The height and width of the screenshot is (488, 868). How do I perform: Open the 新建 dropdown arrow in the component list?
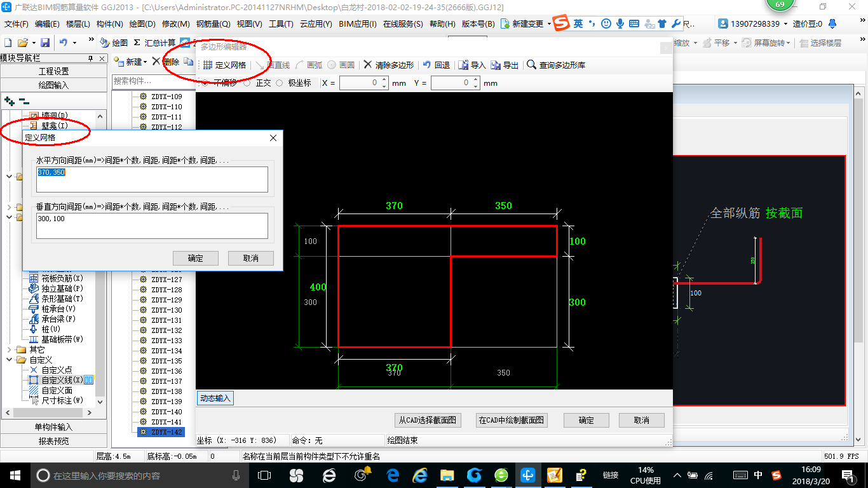click(145, 62)
